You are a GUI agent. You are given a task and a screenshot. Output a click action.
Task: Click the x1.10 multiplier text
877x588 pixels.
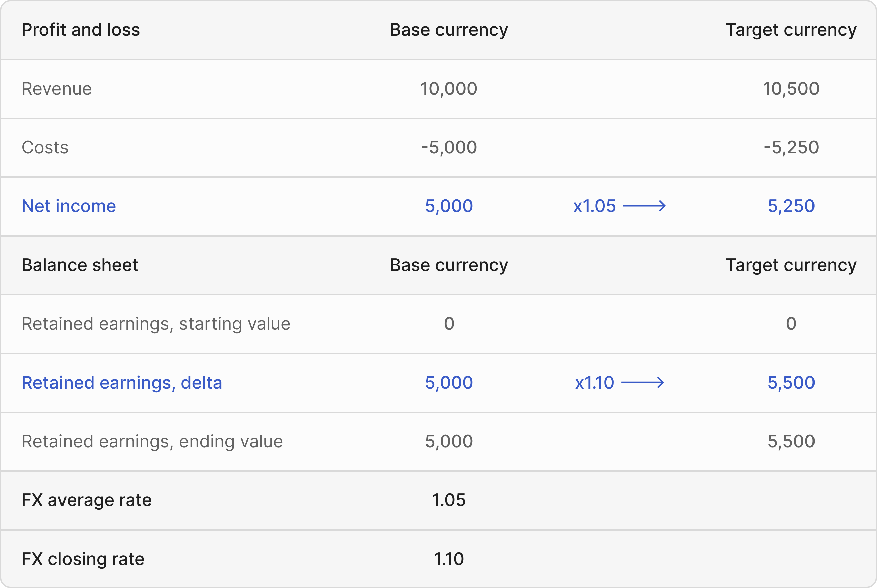594,383
